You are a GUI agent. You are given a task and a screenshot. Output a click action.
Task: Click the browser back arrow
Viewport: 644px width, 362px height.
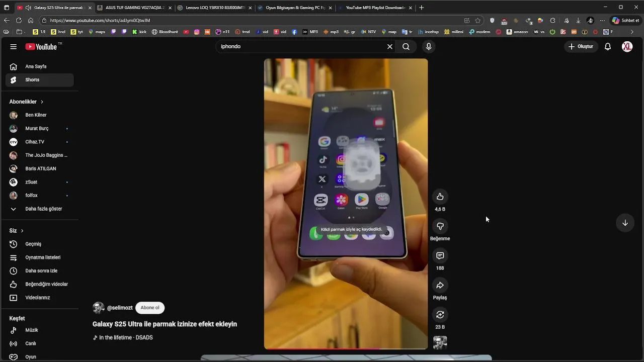coord(7,21)
